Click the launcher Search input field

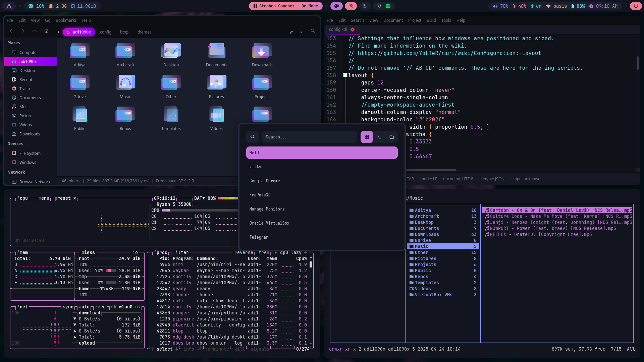(309, 137)
